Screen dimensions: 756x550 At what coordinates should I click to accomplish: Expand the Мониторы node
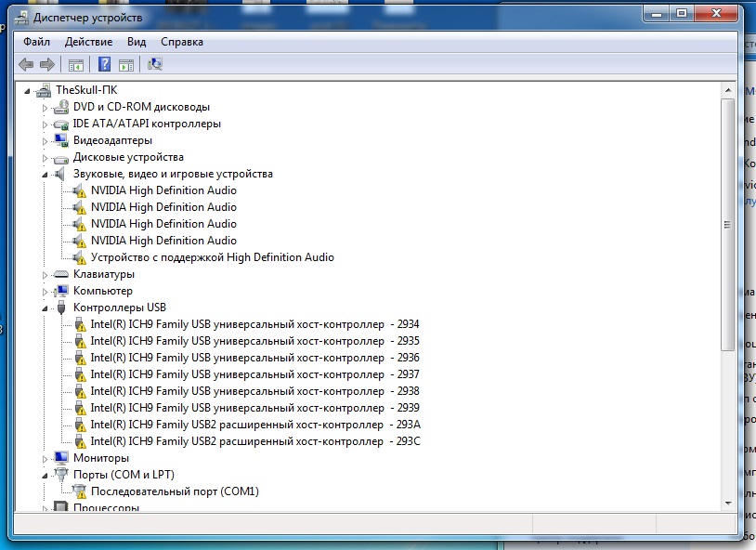tap(45, 459)
